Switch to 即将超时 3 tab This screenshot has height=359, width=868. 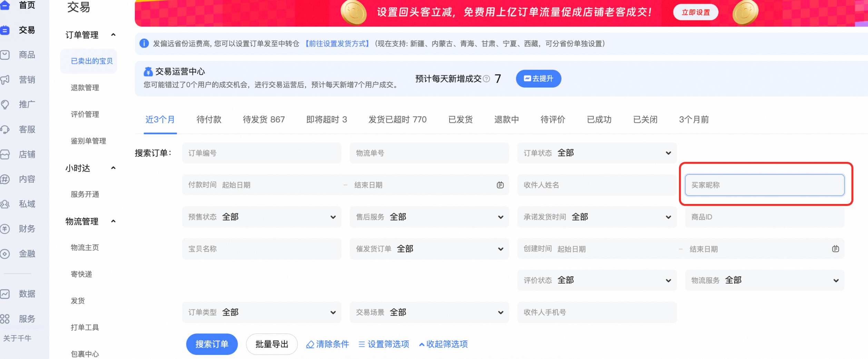point(326,120)
